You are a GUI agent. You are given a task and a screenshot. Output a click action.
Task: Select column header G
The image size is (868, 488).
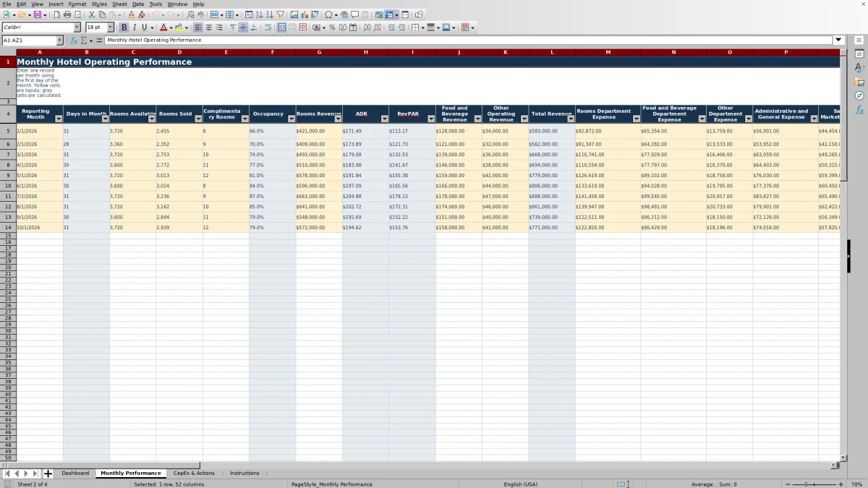(319, 52)
